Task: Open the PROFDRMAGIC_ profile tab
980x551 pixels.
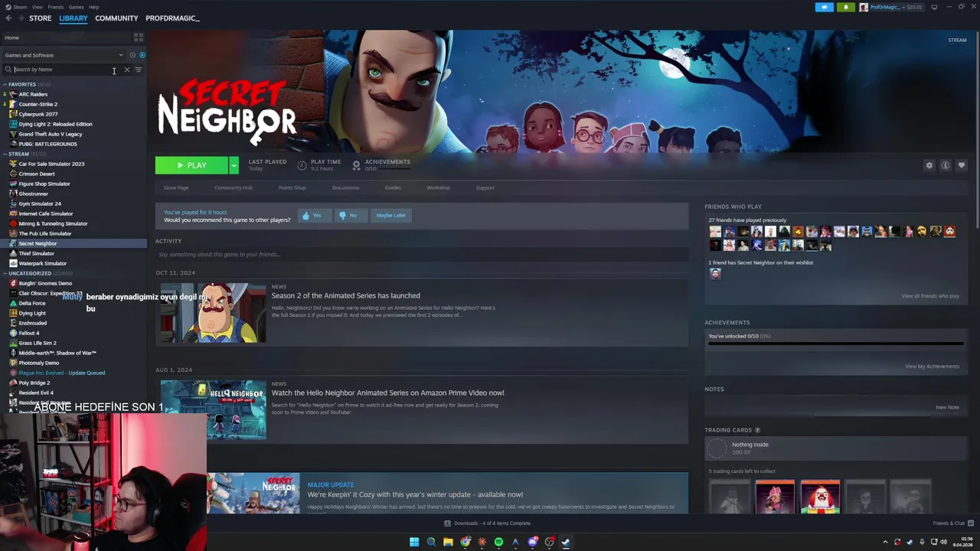Action: click(172, 18)
